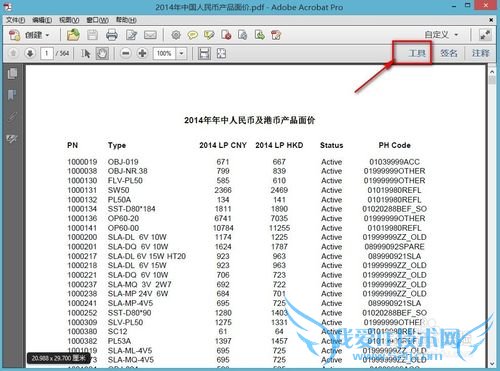The image size is (500, 371).
Task: Click the HKD value 11255
Action: point(279,228)
